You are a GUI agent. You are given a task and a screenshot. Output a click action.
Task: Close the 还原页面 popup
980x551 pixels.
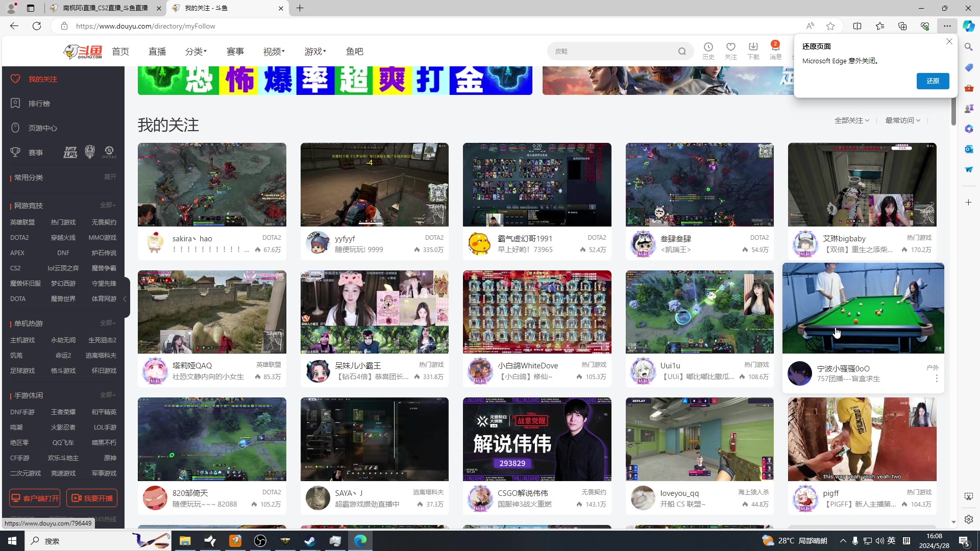point(949,42)
